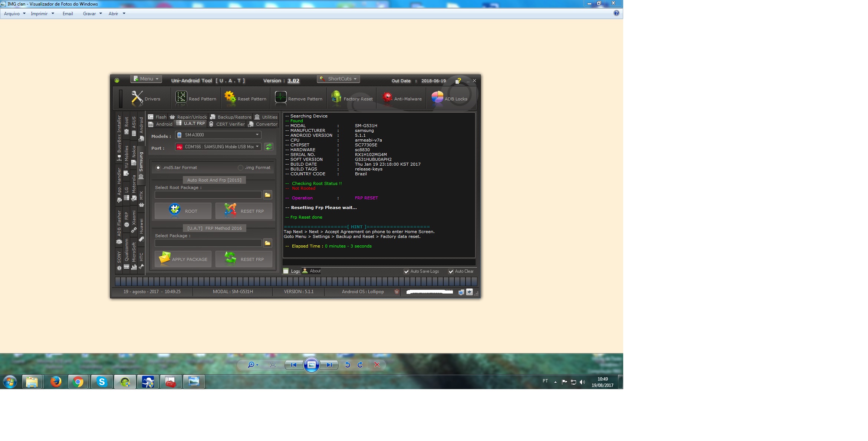Image resolution: width=868 pixels, height=441 pixels.
Task: Open the Abrir dropdown menu
Action: [117, 14]
